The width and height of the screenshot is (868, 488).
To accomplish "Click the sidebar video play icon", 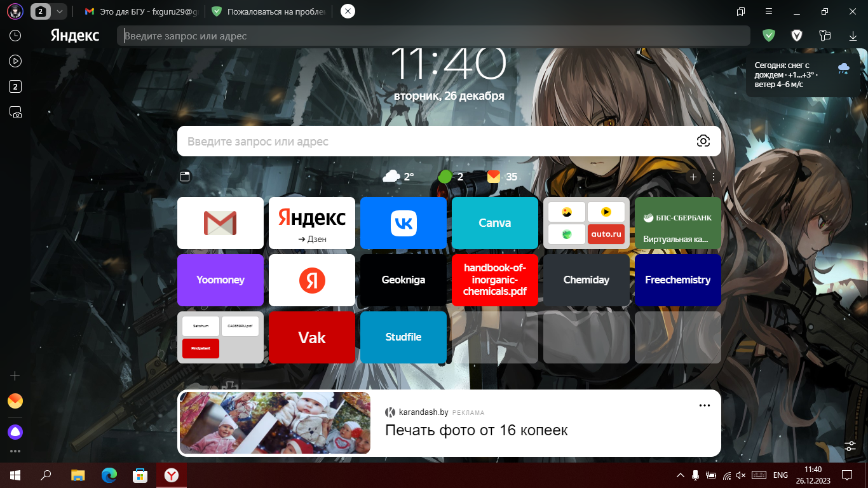I will (x=15, y=61).
